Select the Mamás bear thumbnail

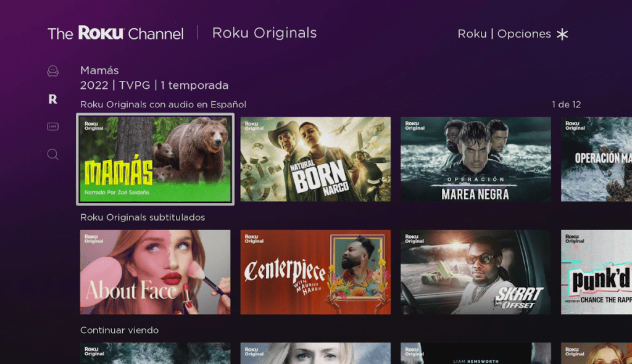pos(155,159)
